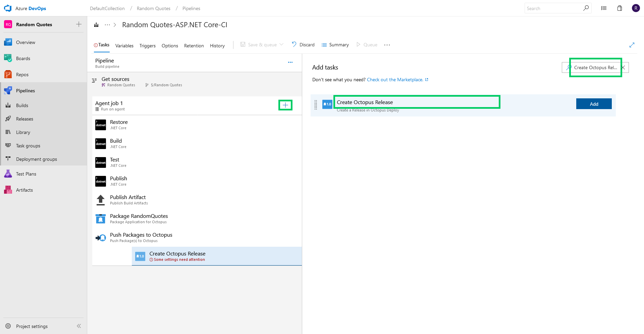Open DefaultCollection breadcrumb
Viewport: 644px width, 334px height.
tap(107, 8)
